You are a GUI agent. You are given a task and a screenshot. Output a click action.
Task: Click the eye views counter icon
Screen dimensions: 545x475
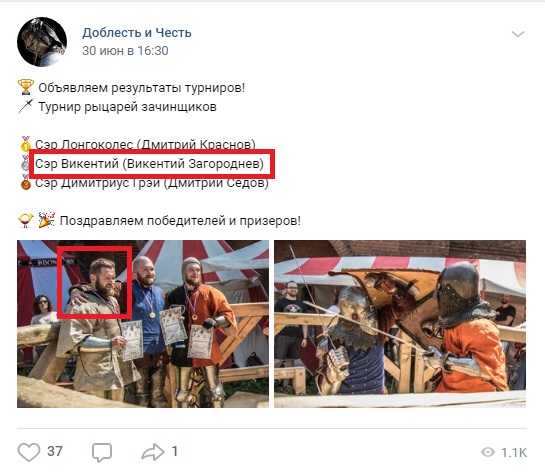tap(488, 452)
